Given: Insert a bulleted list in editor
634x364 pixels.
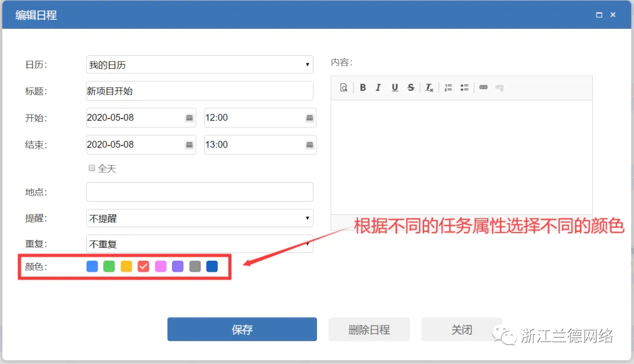Looking at the screenshot, I should (464, 87).
